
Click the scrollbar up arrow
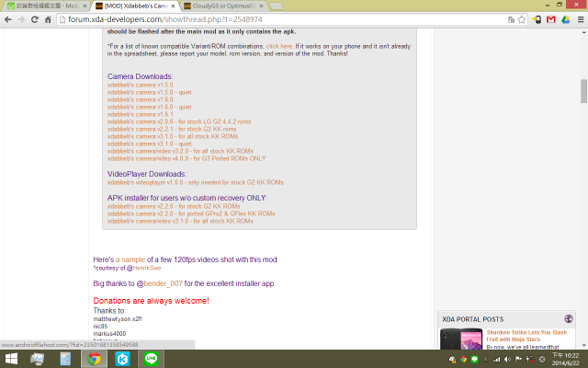[583, 32]
